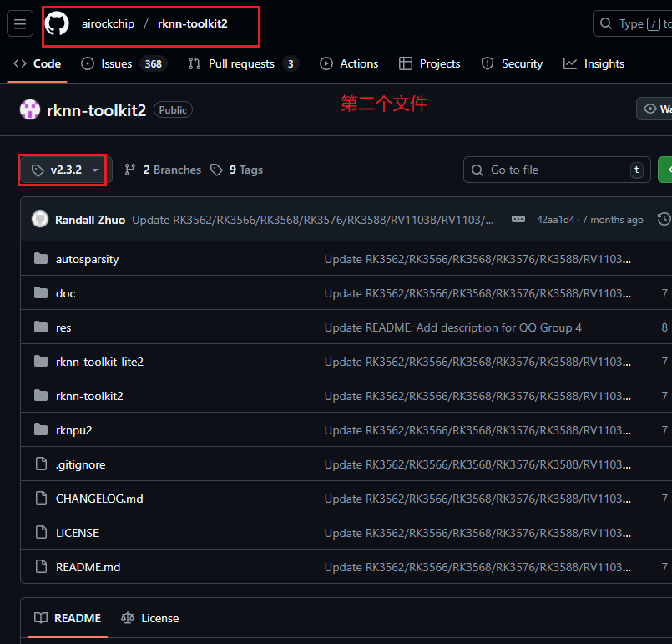The image size is (672, 644).
Task: Open commit 42aa1d4 link
Action: [x=555, y=220]
